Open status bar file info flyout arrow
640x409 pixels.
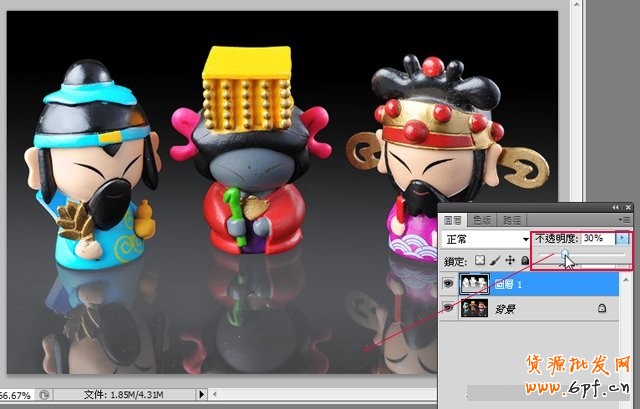point(205,396)
